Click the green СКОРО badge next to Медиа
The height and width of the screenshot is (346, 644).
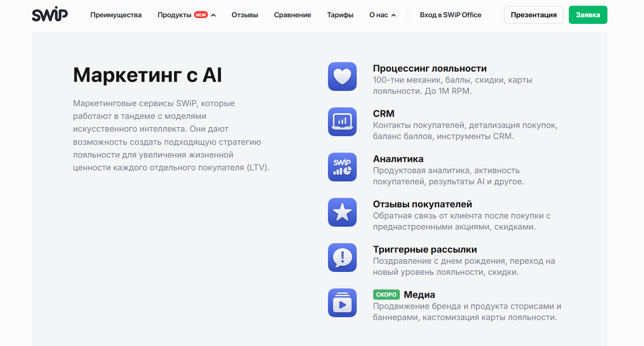[386, 295]
